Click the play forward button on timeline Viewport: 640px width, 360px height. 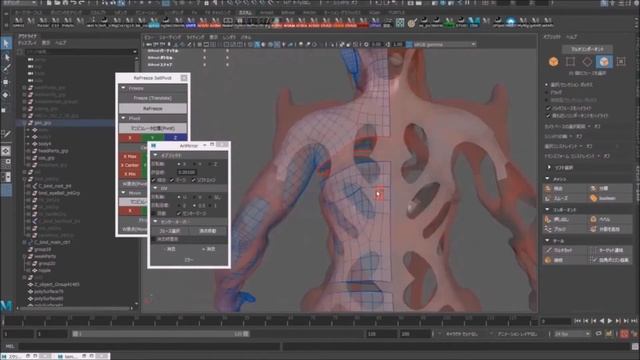pyautogui.click(x=610, y=322)
